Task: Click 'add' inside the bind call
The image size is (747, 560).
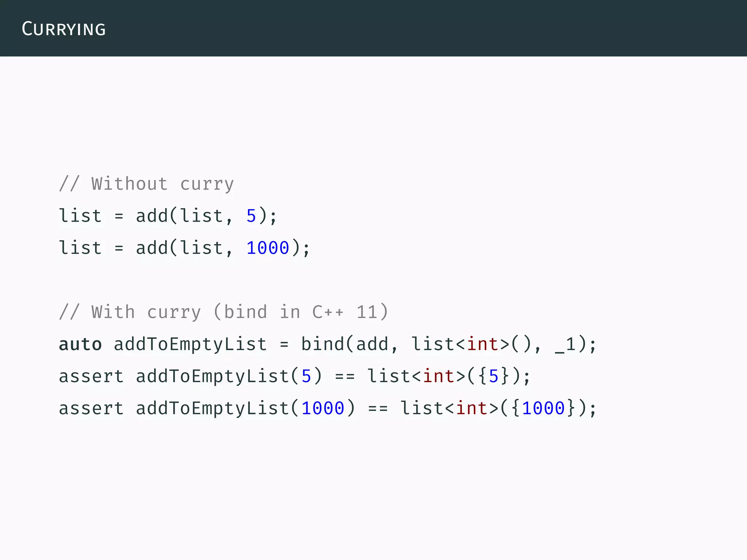Action: (372, 344)
